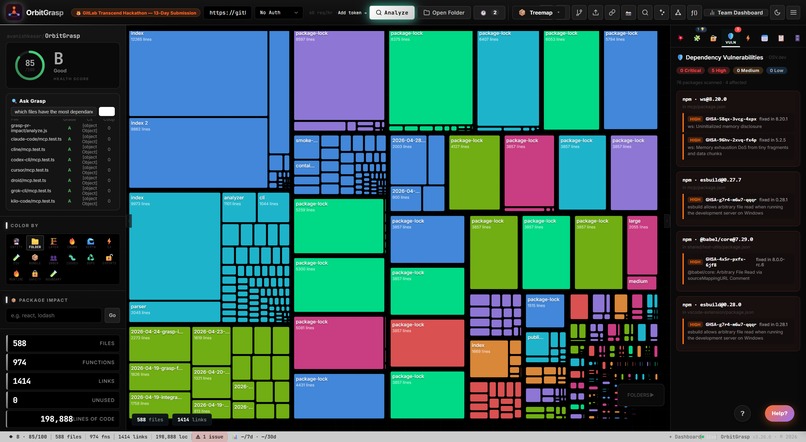Color the treemap by Folder
The width and height of the screenshot is (806, 442).
tap(35, 243)
